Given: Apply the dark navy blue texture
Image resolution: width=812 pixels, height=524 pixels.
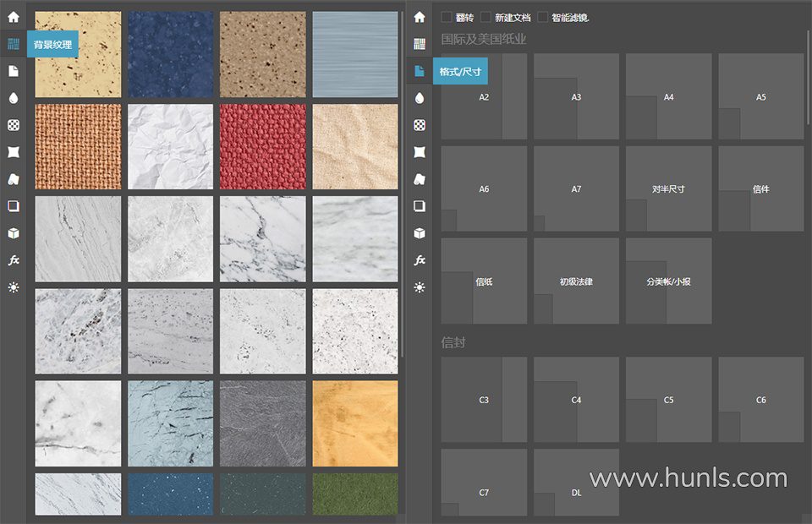Looking at the screenshot, I should (170, 54).
